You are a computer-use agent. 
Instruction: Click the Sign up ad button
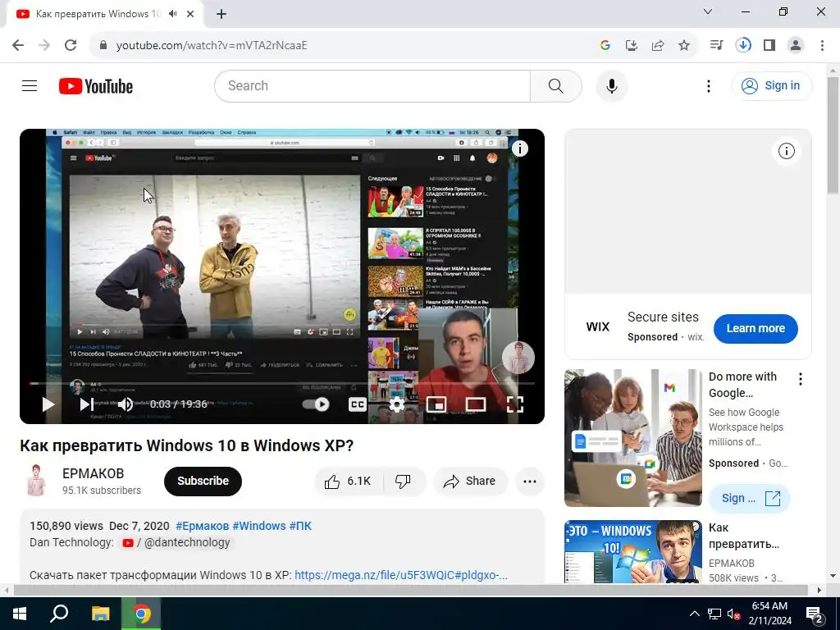click(750, 498)
